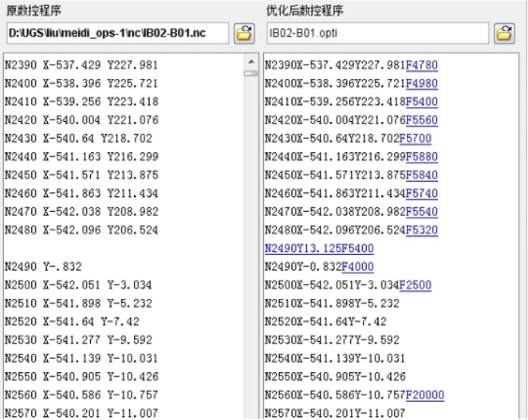
Task: Open folder browser for original NC program
Action: (x=243, y=33)
